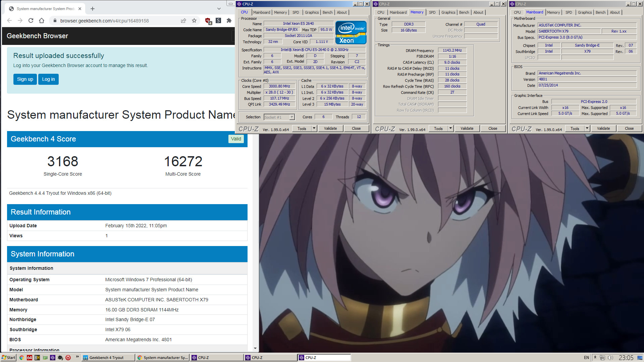This screenshot has width=644, height=362.
Task: Switch to Geekbench 4 Tryout taskbar item
Action: click(x=108, y=358)
